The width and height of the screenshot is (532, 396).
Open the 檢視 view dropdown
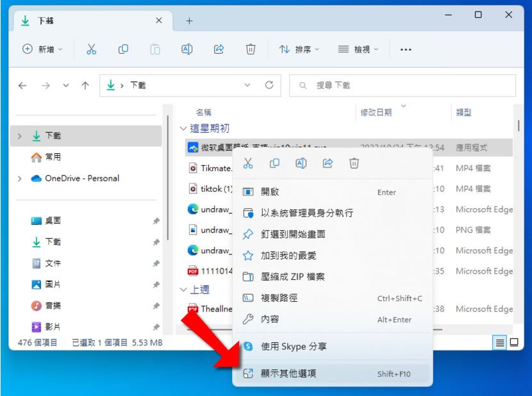[358, 49]
